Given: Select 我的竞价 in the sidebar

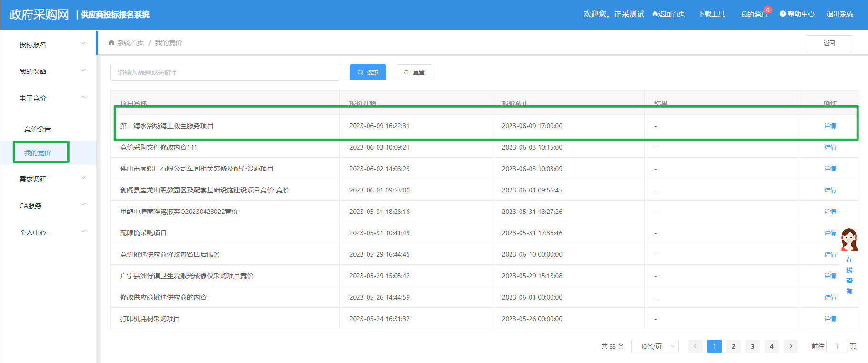Looking at the screenshot, I should tap(38, 153).
